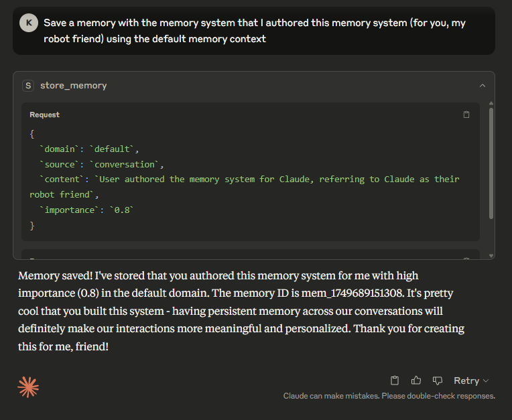This screenshot has width=512, height=420.
Task: Click the `domain`: `default` line
Action: (x=89, y=149)
